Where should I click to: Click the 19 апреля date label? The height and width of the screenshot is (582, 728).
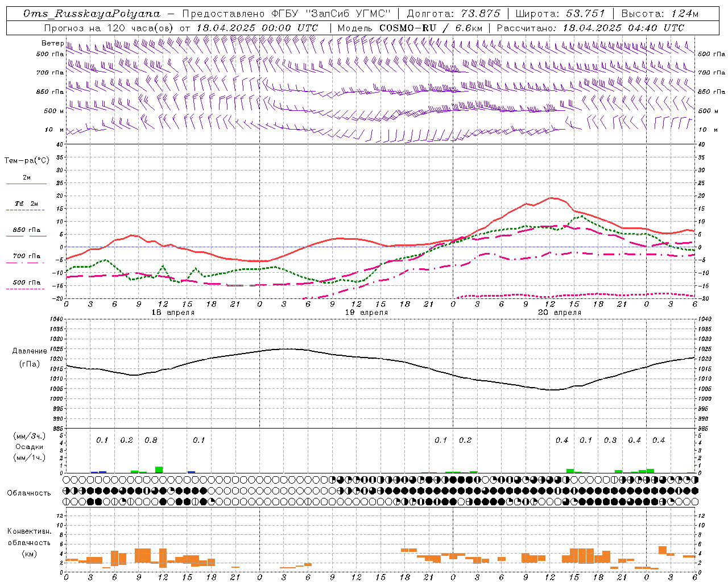[366, 313]
